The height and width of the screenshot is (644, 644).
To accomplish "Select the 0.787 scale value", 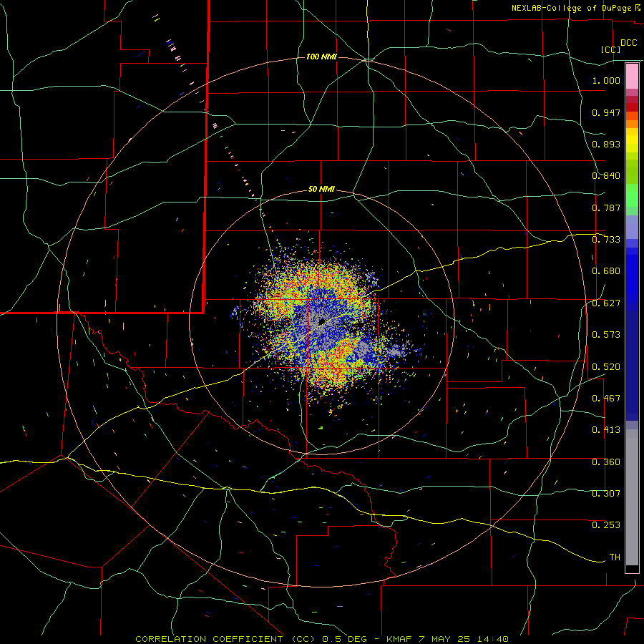I will (x=606, y=208).
